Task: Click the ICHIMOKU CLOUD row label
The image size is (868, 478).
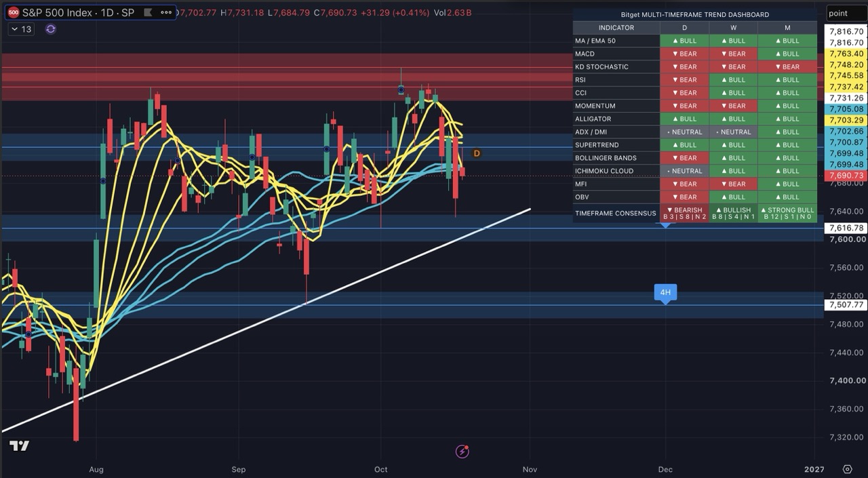Action: (x=604, y=171)
